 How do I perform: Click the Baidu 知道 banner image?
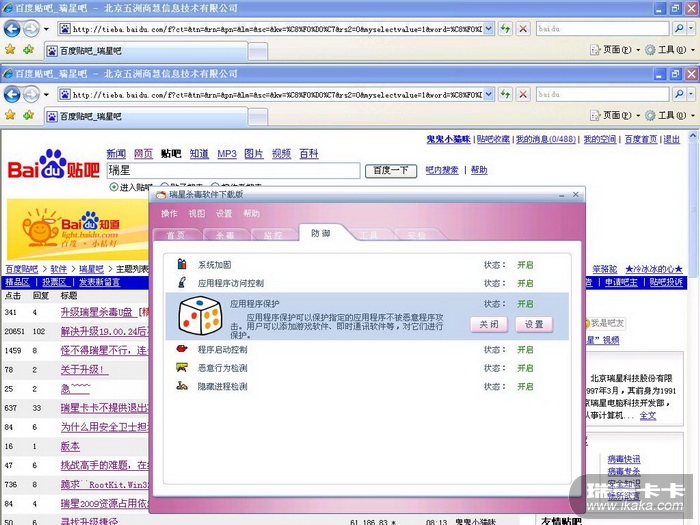click(x=77, y=229)
